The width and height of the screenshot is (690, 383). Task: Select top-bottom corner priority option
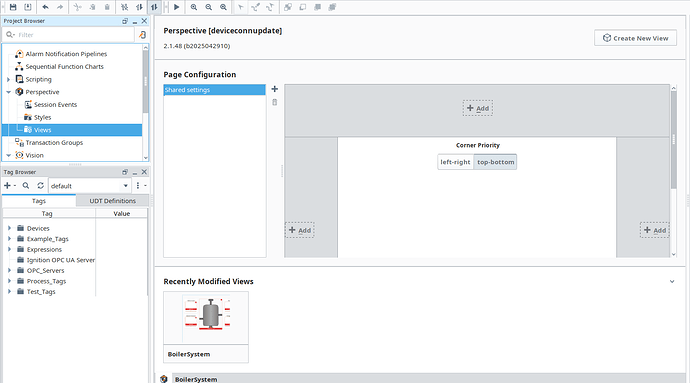[495, 162]
